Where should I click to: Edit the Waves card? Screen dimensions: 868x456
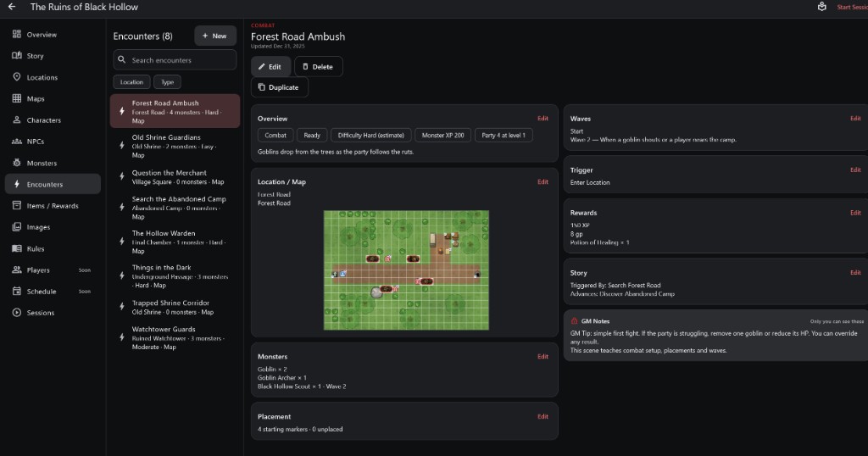coord(855,119)
